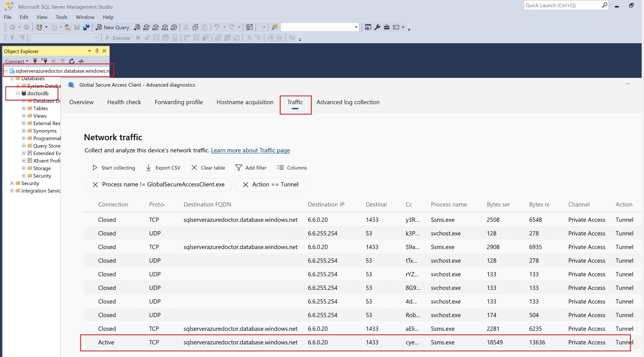
Task: Click Clear table
Action: pyautogui.click(x=208, y=168)
